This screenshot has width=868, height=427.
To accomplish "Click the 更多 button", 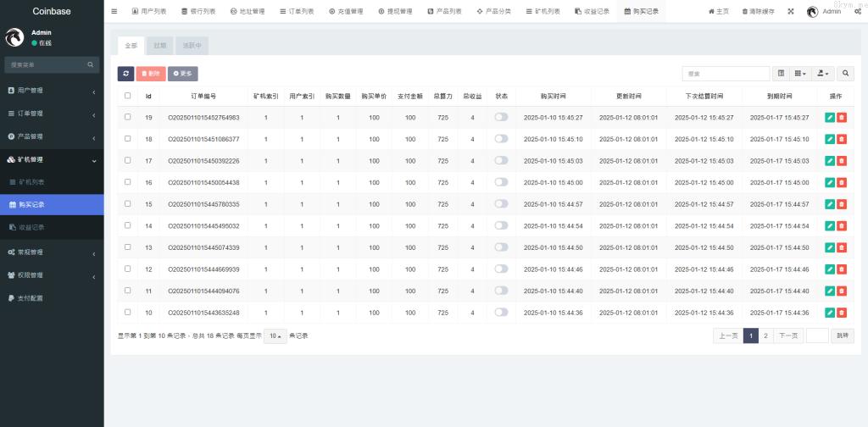I will click(182, 74).
